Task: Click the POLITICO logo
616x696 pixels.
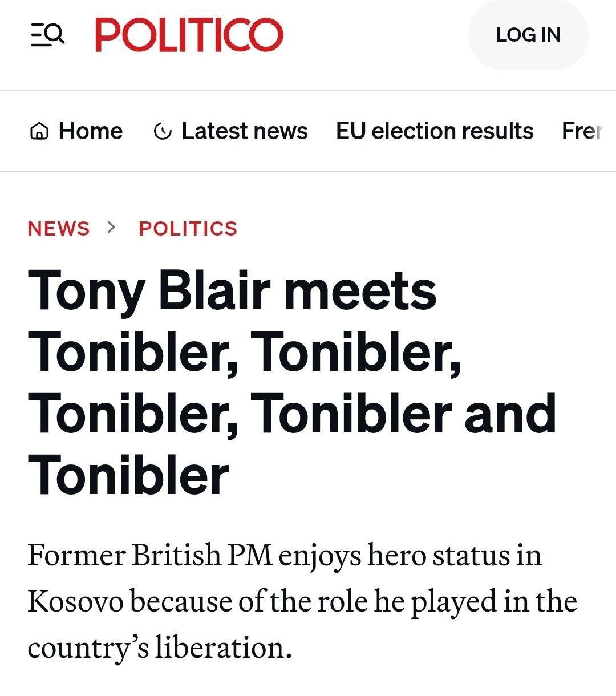Action: [x=189, y=35]
